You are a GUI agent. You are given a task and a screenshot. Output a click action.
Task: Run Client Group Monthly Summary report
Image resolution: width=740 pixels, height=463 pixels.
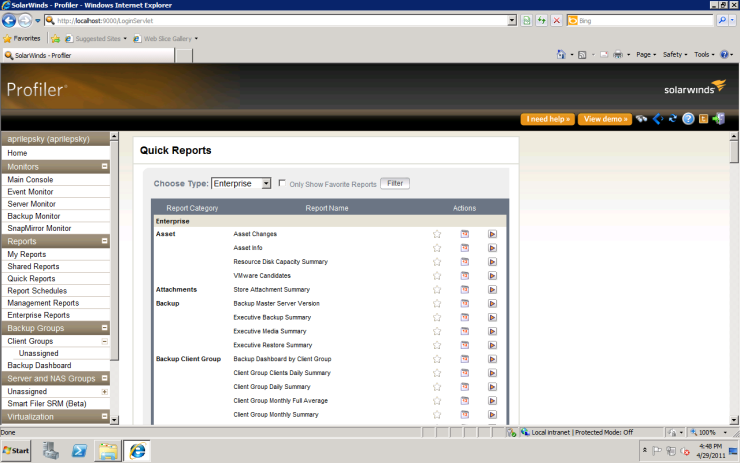point(492,415)
